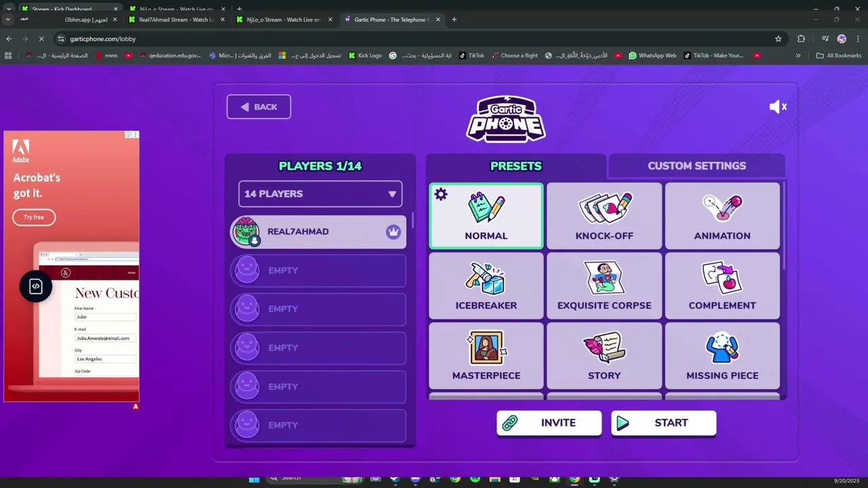Mute or unmute the game sound speaker icon
Image resolution: width=868 pixels, height=488 pixels.
click(x=778, y=106)
